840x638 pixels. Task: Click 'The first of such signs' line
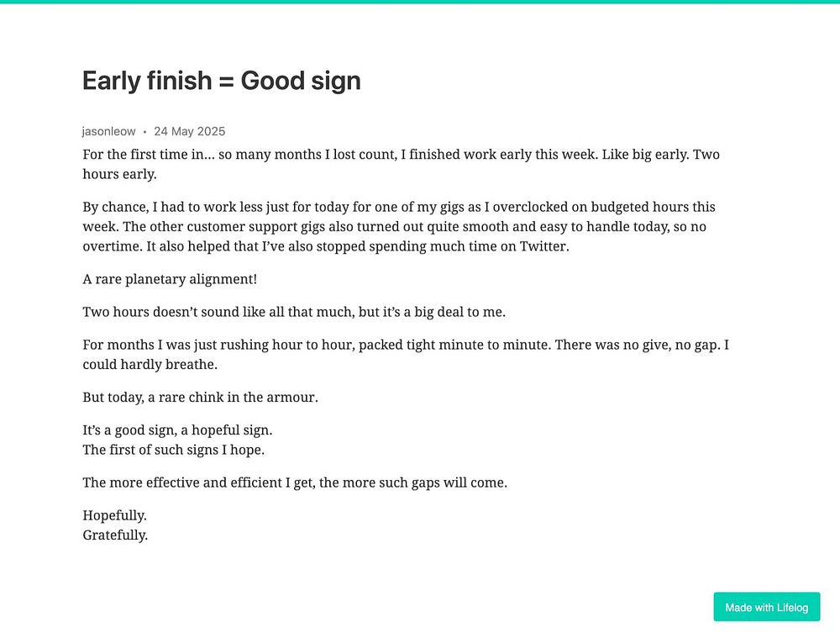(173, 450)
